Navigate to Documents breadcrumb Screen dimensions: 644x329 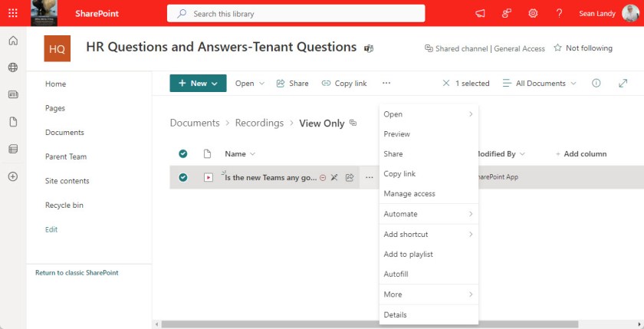(x=195, y=123)
